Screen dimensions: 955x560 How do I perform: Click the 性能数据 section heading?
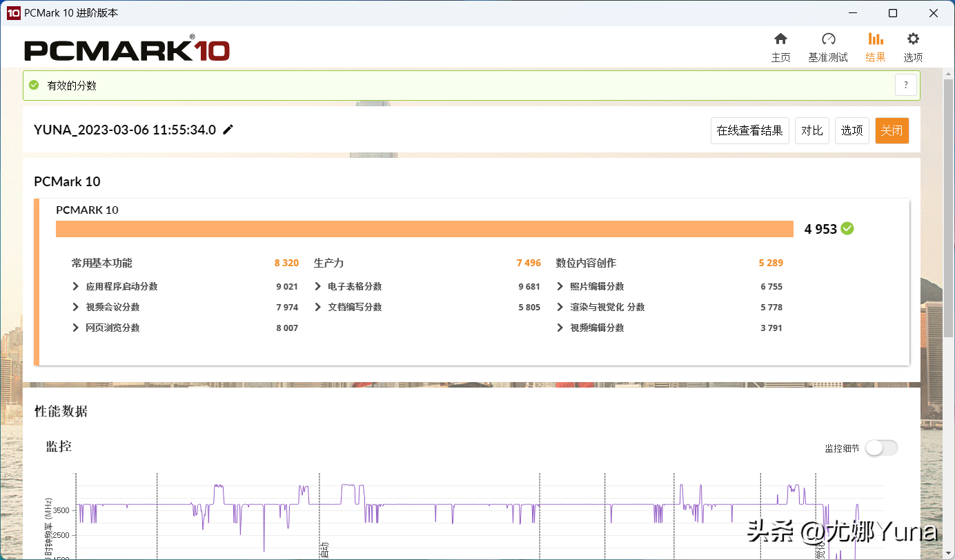(61, 412)
